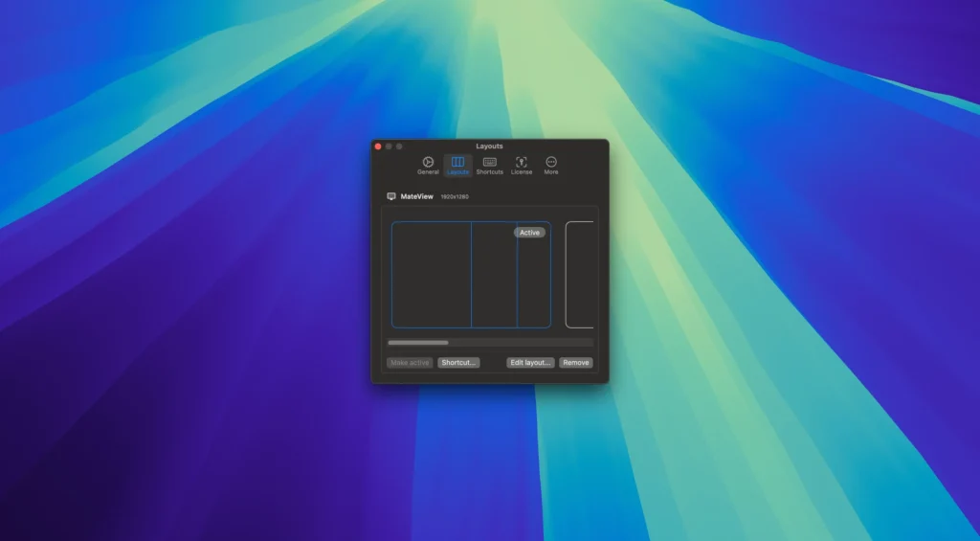Click the horizontal scrollbar thumb under layouts
This screenshot has height=541, width=980.
pos(418,343)
